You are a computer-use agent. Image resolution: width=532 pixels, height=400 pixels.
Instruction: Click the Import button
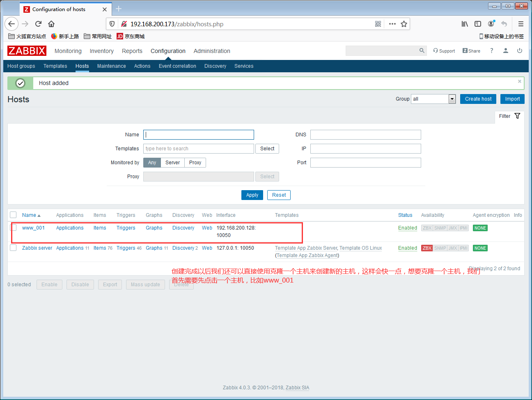point(512,99)
